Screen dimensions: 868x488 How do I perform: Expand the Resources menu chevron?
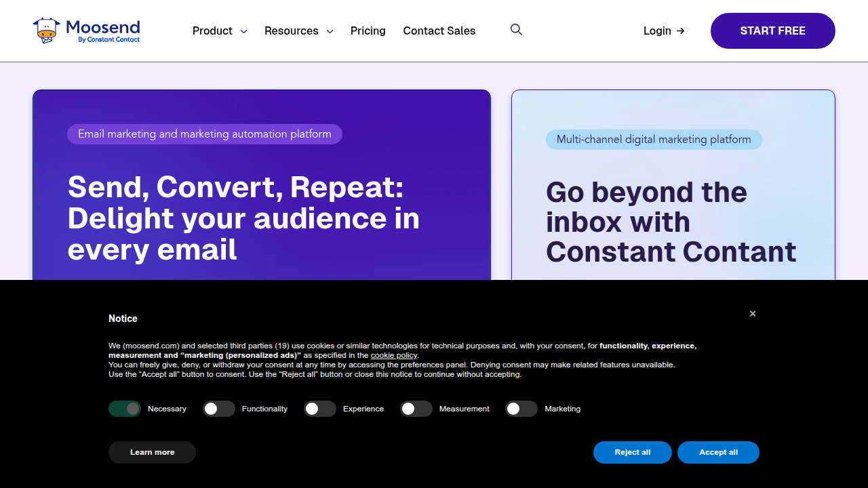tap(330, 31)
